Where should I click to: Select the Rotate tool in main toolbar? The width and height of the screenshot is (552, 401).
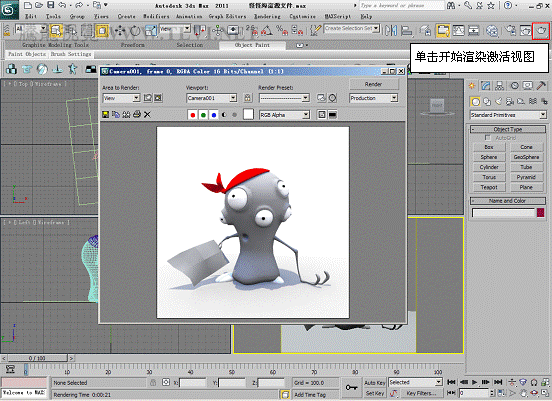click(x=135, y=31)
